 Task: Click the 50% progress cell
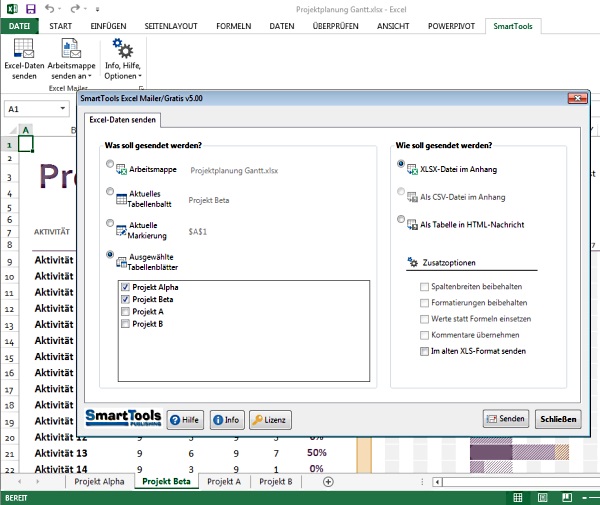[316, 453]
